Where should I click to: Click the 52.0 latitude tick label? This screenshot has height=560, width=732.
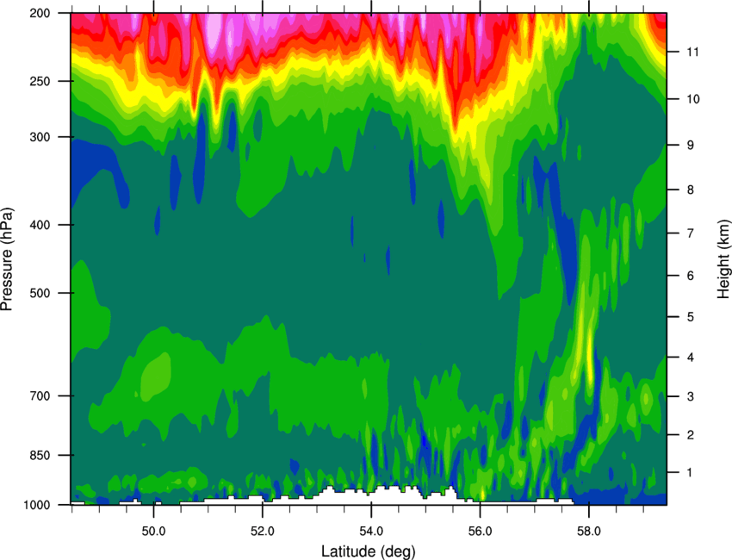tap(263, 532)
